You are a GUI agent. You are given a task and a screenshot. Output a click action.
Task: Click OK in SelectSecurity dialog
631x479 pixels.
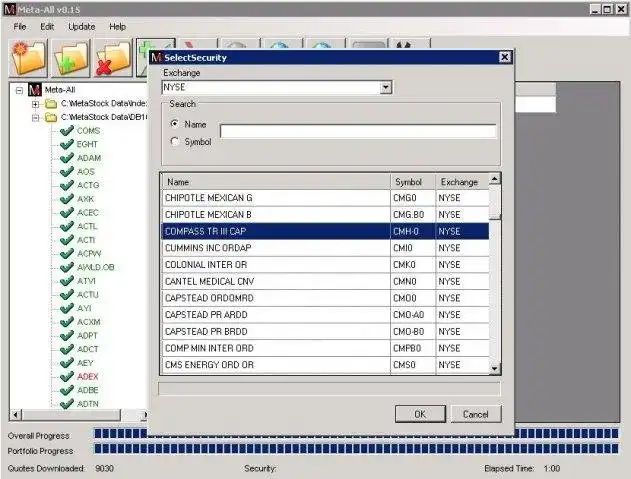420,414
